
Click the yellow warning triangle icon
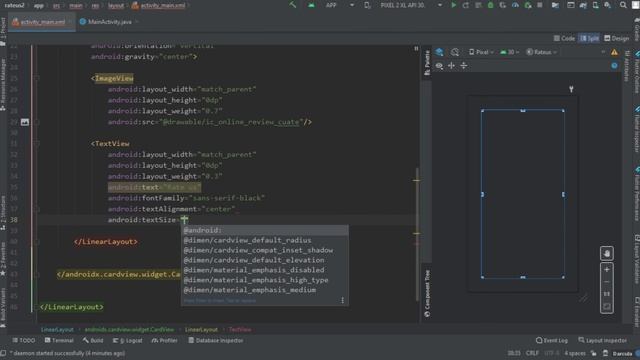(x=614, y=52)
